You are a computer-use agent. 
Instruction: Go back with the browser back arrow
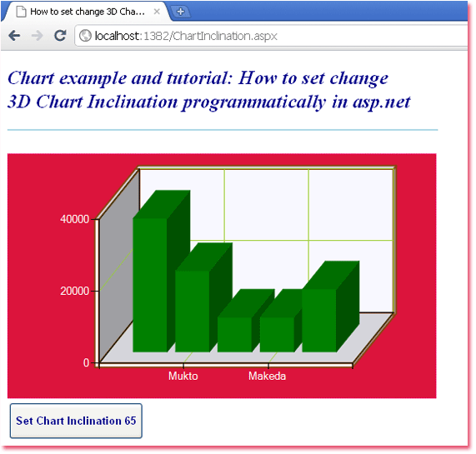click(14, 36)
